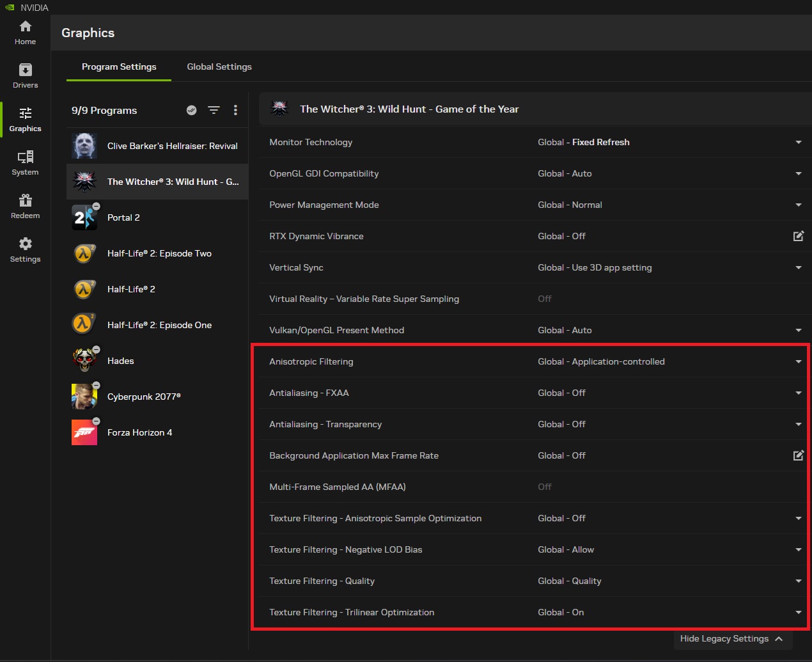Select the Portal 2 program name
The image size is (812, 662).
123,217
